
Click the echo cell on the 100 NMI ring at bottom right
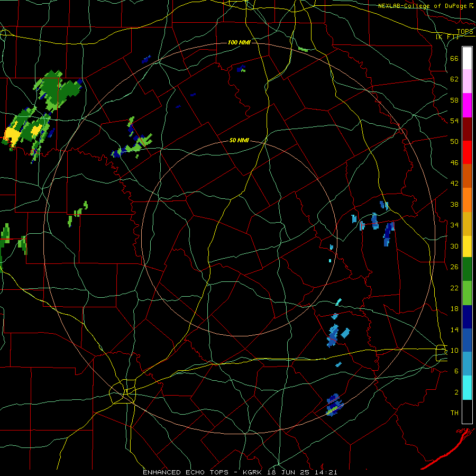point(334,405)
